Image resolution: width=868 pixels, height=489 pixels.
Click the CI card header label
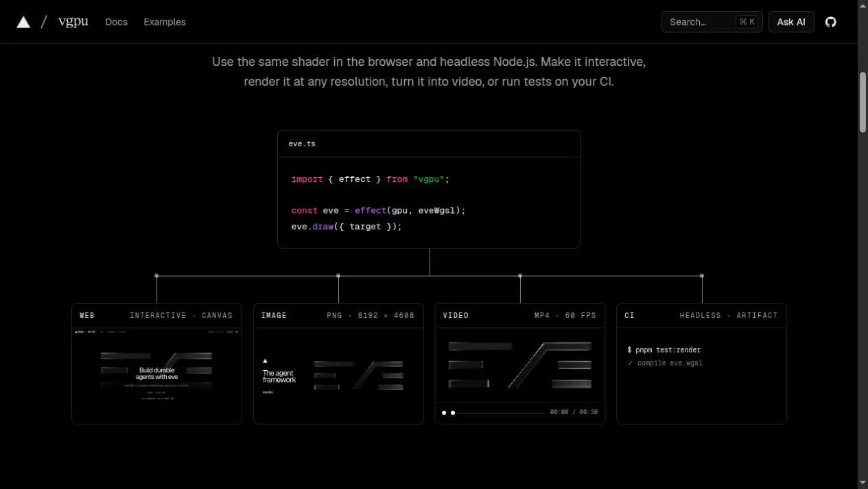coord(629,315)
